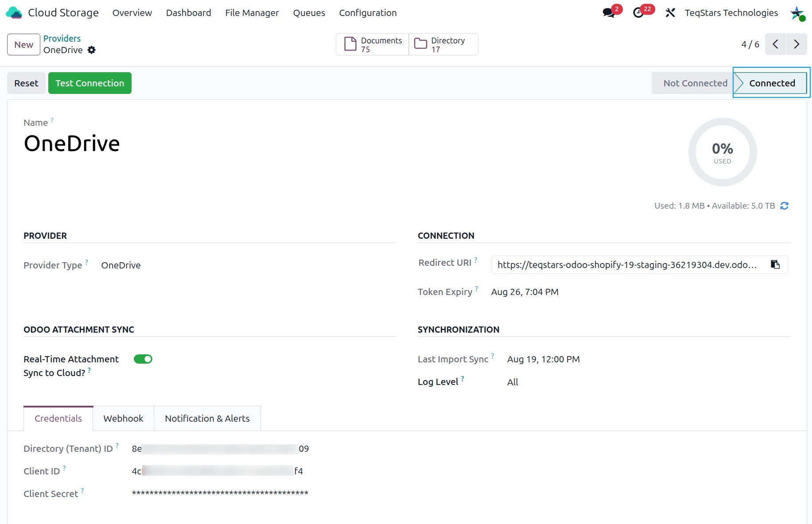812x524 pixels.
Task: Switch to the Webhook tab
Action: (124, 419)
